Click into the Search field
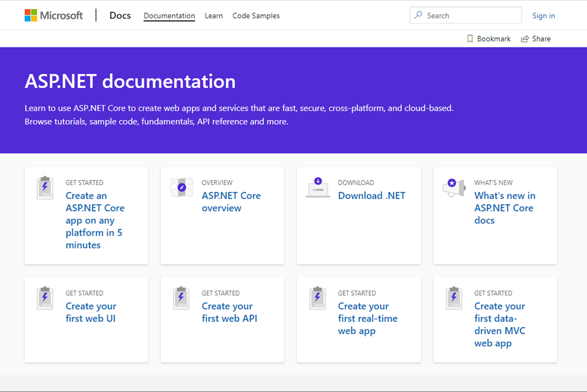 click(465, 15)
